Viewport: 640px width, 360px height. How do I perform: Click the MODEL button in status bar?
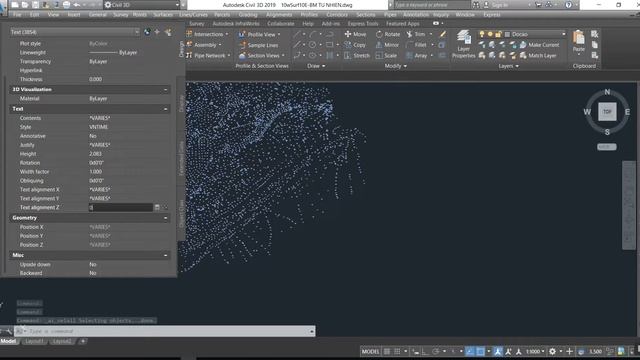[370, 351]
